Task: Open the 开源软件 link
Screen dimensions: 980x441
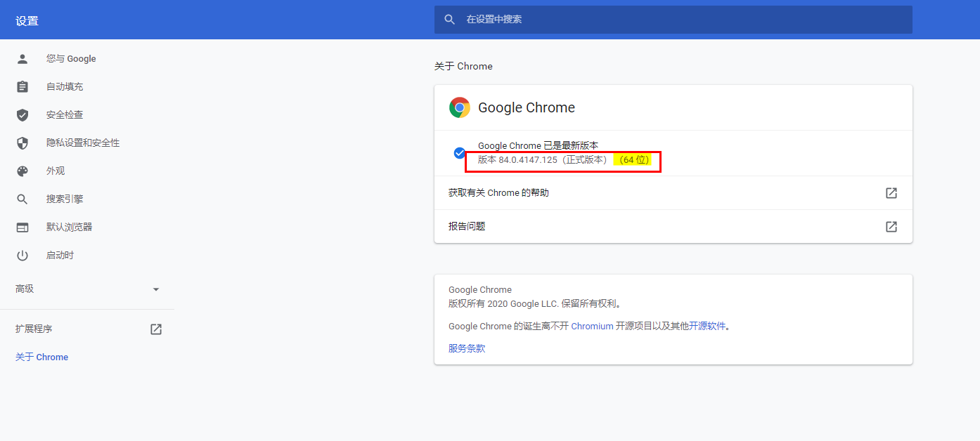Action: pos(707,327)
